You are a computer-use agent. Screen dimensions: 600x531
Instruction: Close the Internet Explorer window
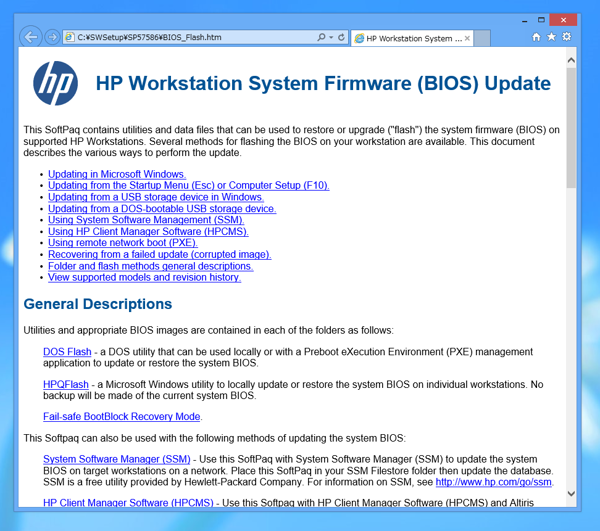563,20
